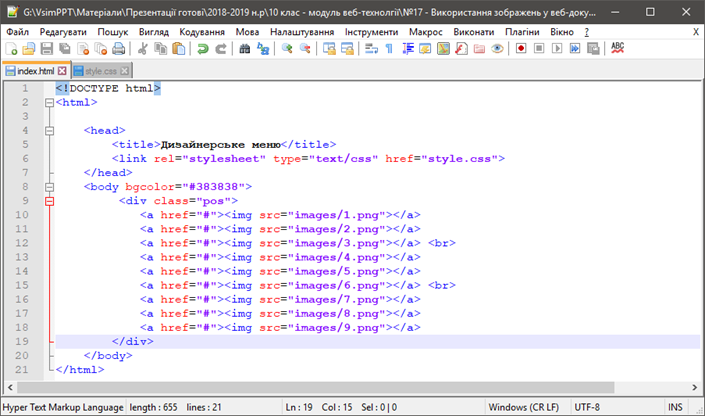This screenshot has height=416, width=705.
Task: Select the index.html tab
Action: pyautogui.click(x=36, y=71)
